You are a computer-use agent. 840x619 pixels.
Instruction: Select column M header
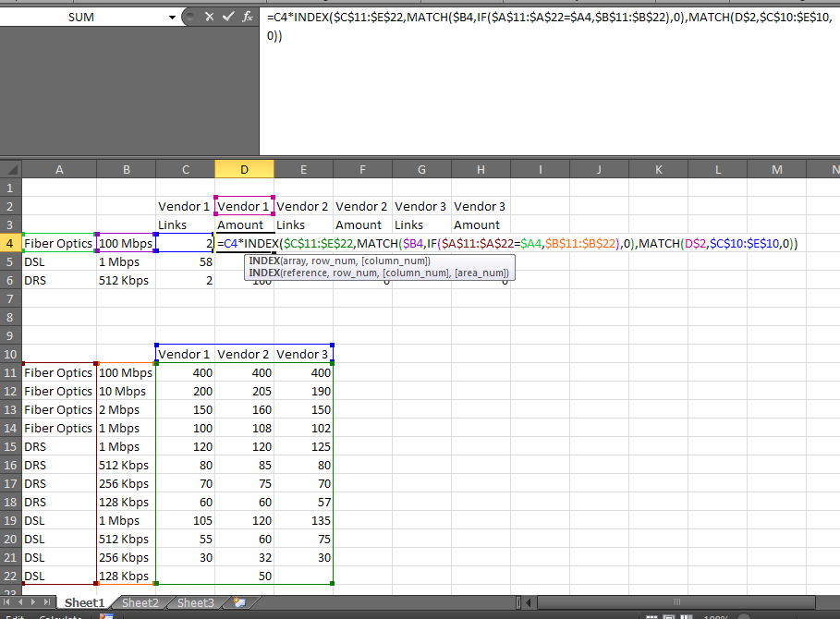tap(777, 170)
